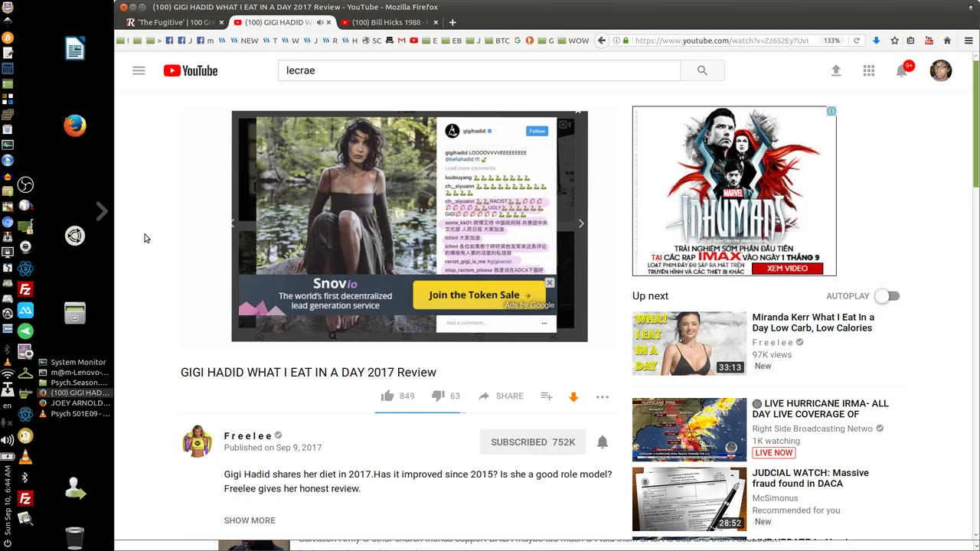Open YouTube notifications bell with badge
Viewport: 980px width, 551px height.
[x=903, y=70]
